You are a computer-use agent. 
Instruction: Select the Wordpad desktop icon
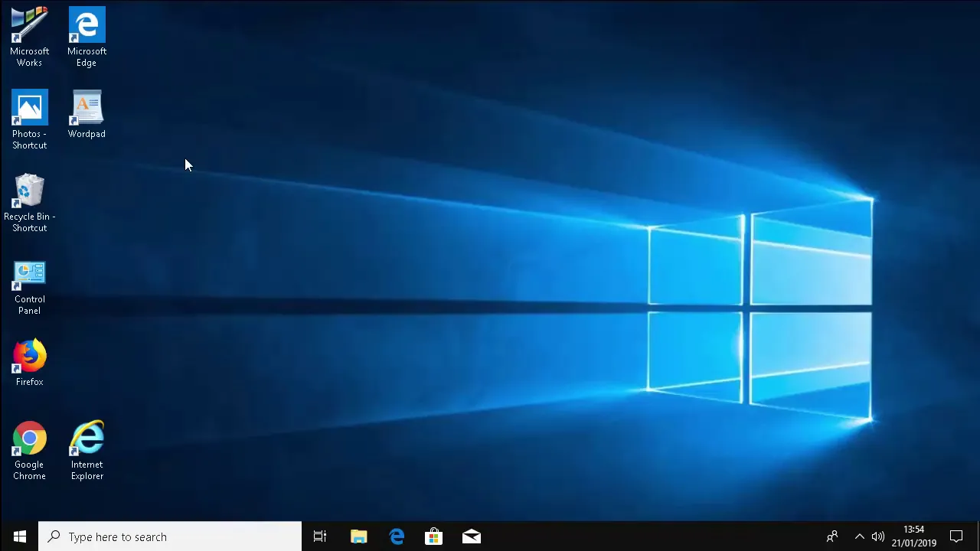(87, 114)
